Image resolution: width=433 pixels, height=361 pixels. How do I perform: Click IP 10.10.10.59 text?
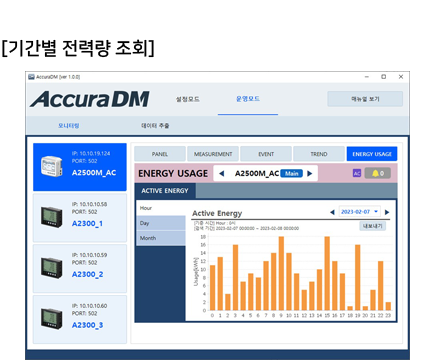click(x=89, y=255)
